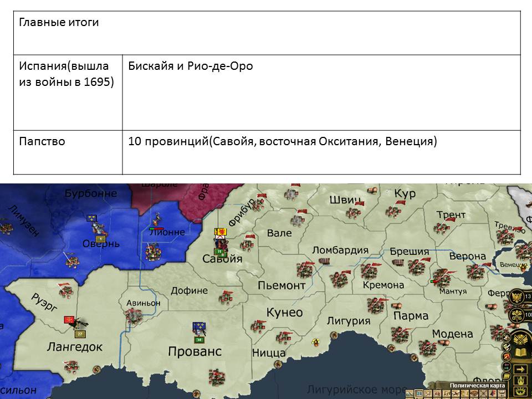Screen dimensions: 532x399
Task: Select the Дофине province label
Action: click(x=189, y=290)
